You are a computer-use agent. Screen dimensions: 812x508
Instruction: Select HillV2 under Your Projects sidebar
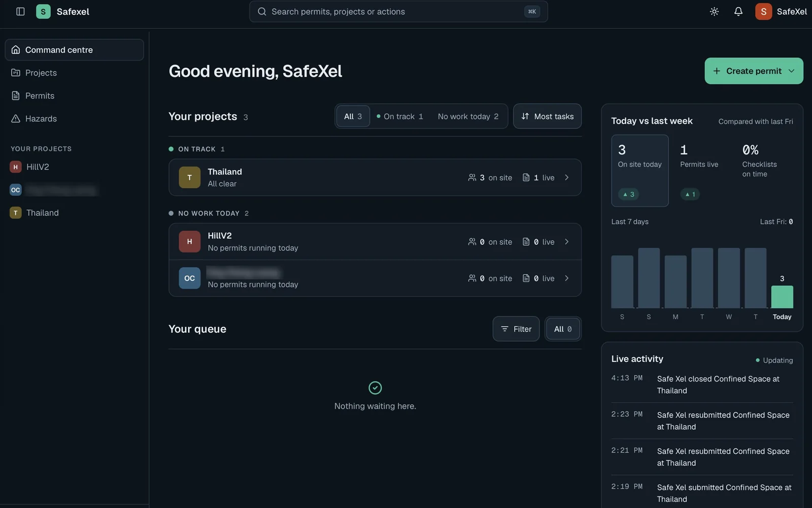click(x=74, y=167)
